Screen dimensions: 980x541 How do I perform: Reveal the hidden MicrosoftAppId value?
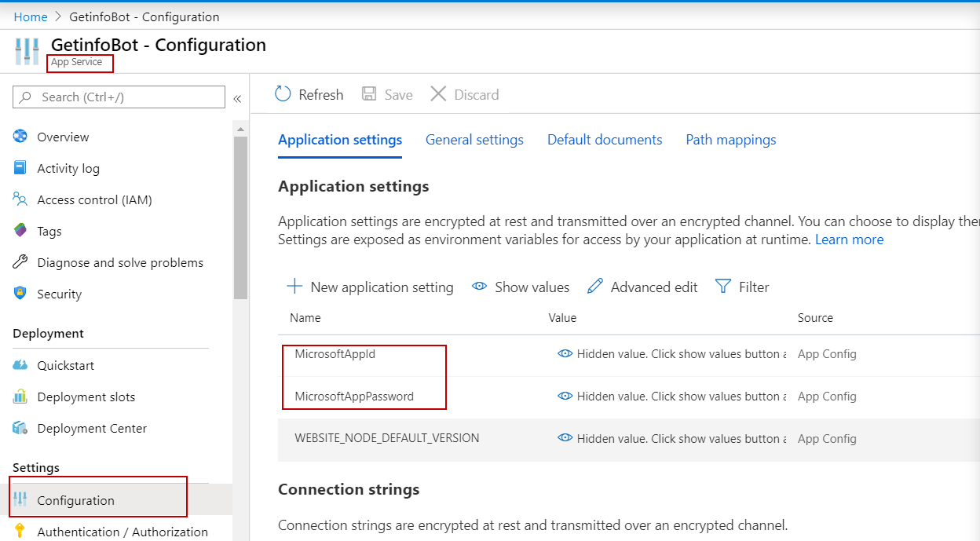tap(565, 354)
